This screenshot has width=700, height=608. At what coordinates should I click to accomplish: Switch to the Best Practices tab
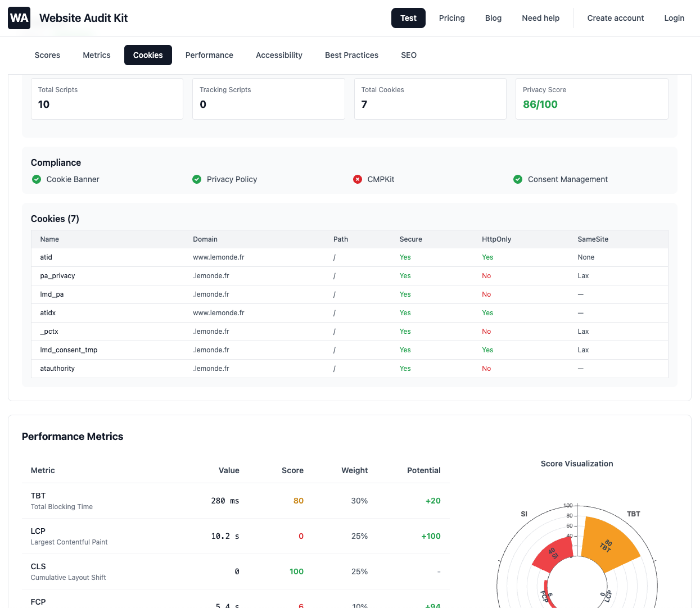[351, 55]
